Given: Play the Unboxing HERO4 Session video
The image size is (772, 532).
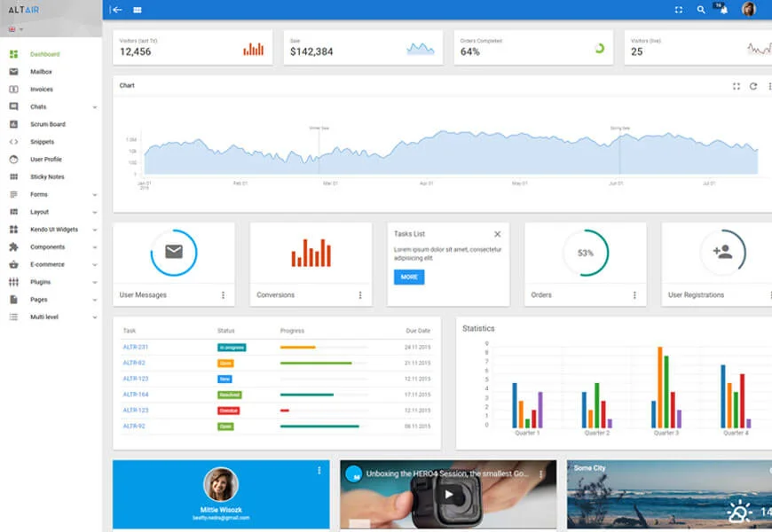Looking at the screenshot, I should pyautogui.click(x=448, y=495).
